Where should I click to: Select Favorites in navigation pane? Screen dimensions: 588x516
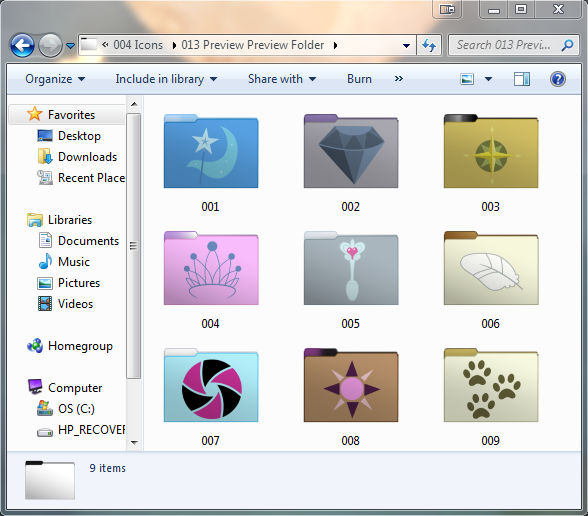[x=71, y=115]
